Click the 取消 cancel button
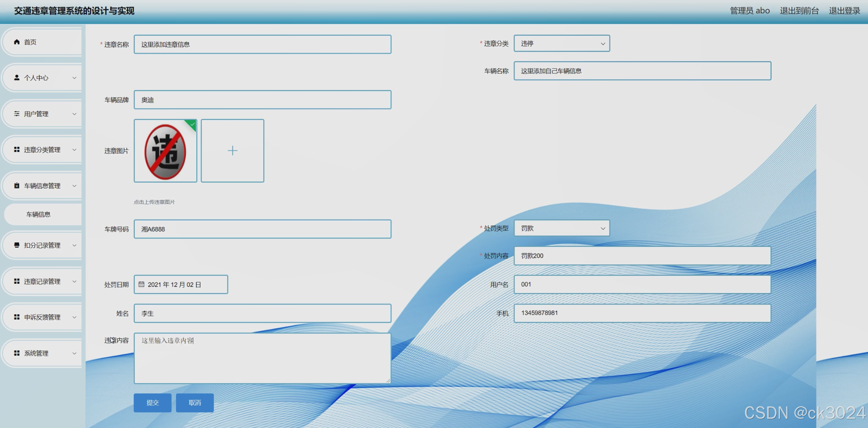 pos(195,403)
